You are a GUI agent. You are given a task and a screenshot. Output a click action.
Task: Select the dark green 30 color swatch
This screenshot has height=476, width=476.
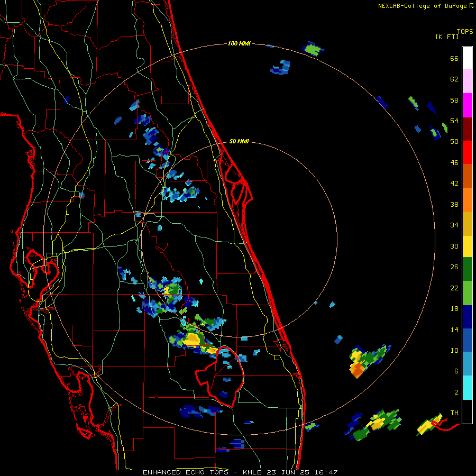coord(467,269)
